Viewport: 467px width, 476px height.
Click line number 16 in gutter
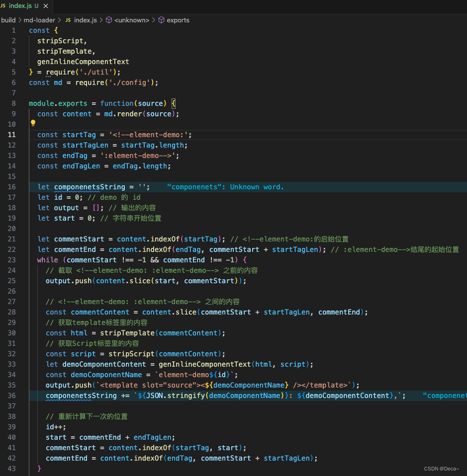(x=11, y=187)
